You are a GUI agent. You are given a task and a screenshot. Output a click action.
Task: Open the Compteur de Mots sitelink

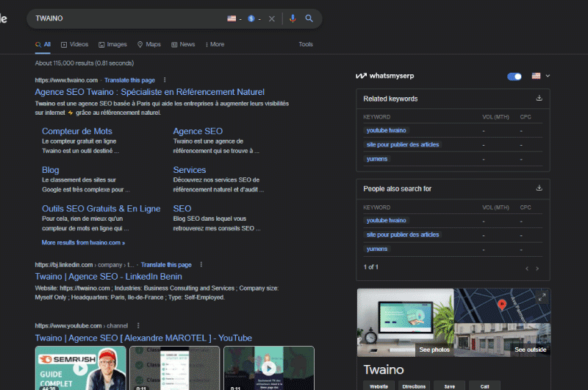(77, 131)
